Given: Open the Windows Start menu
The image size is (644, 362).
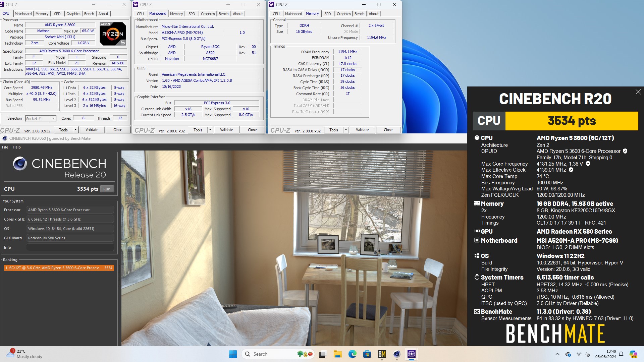Looking at the screenshot, I should (x=233, y=354).
